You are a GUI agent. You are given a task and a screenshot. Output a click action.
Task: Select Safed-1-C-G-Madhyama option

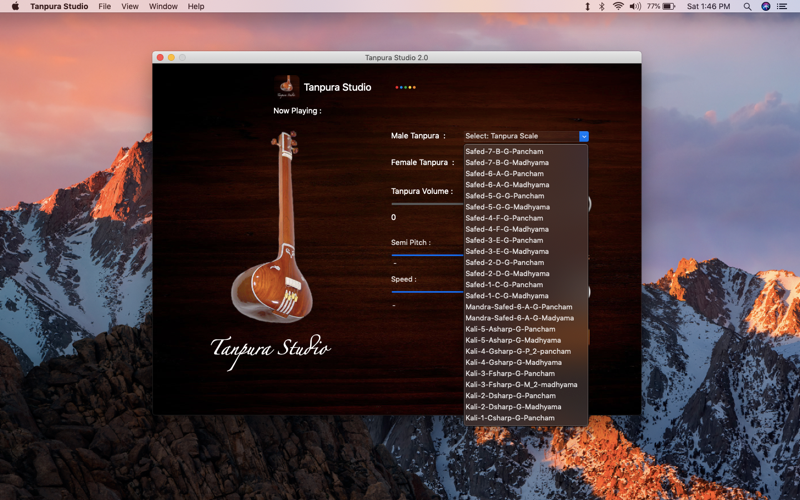507,296
